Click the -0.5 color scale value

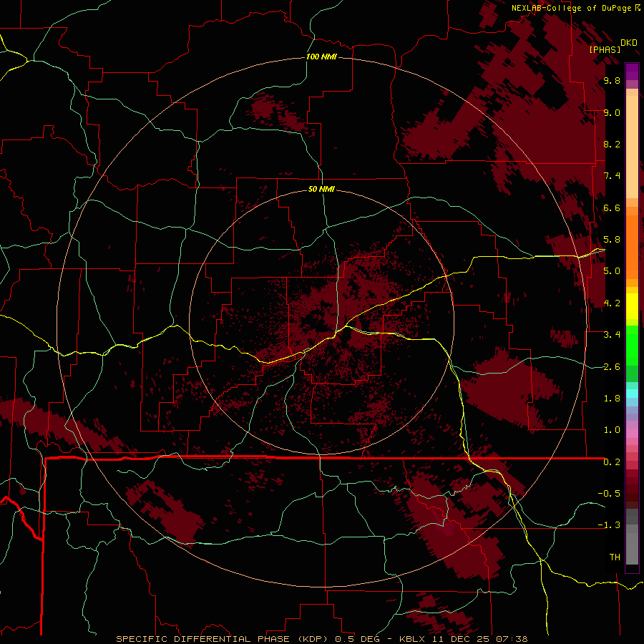(609, 494)
